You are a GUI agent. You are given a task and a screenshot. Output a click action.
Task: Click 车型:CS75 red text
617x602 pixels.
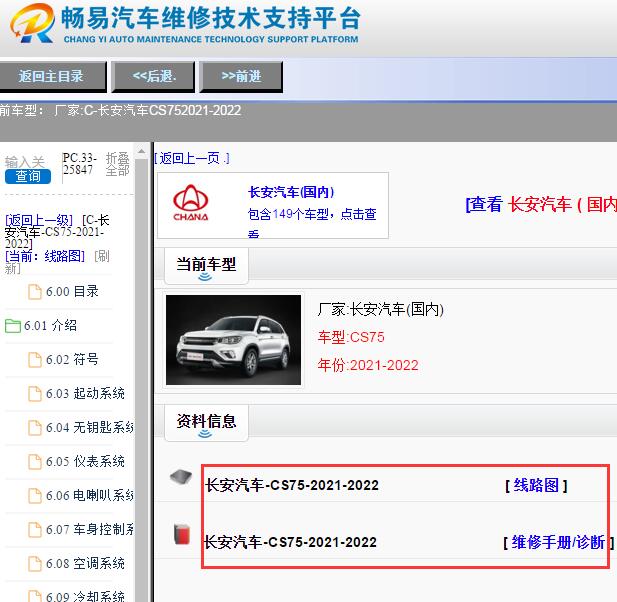tap(351, 337)
